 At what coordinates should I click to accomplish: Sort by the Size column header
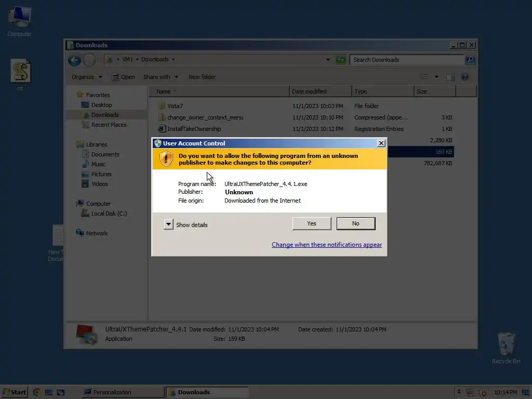pos(435,91)
